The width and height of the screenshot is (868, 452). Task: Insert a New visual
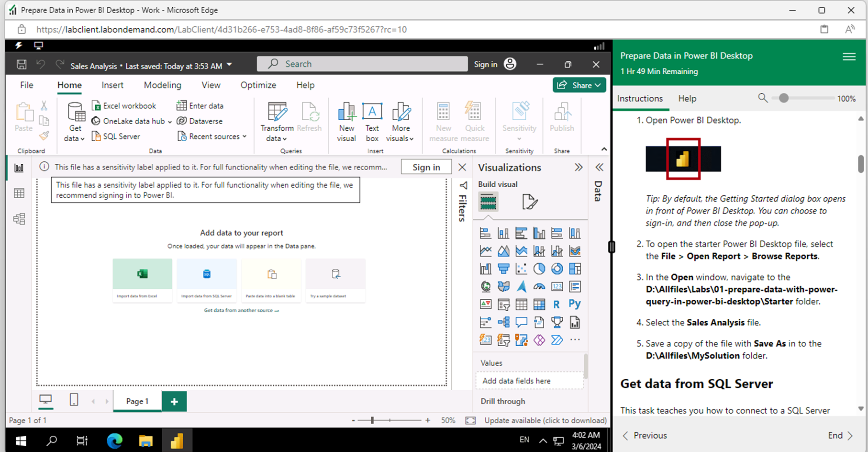[346, 122]
